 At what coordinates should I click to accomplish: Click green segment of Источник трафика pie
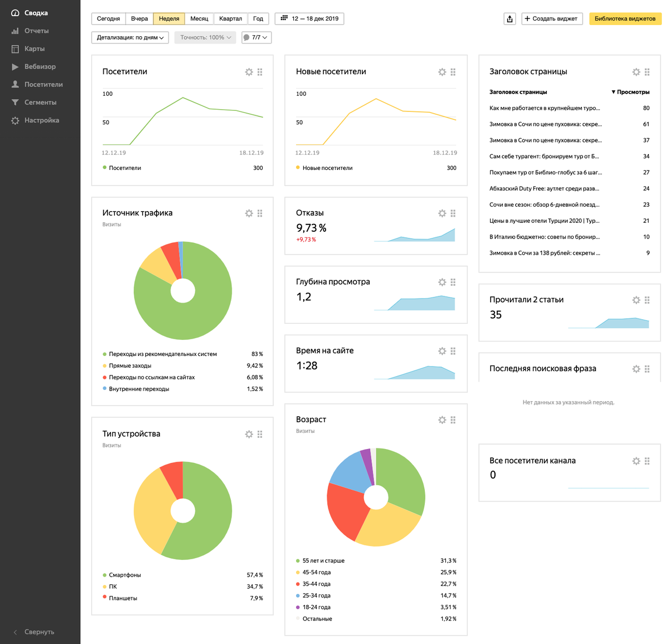coord(195,318)
